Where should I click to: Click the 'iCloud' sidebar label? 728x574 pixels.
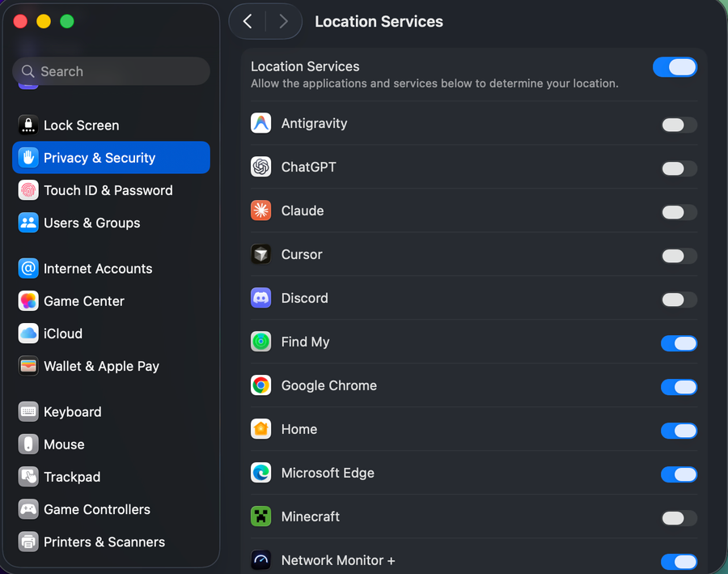62,334
